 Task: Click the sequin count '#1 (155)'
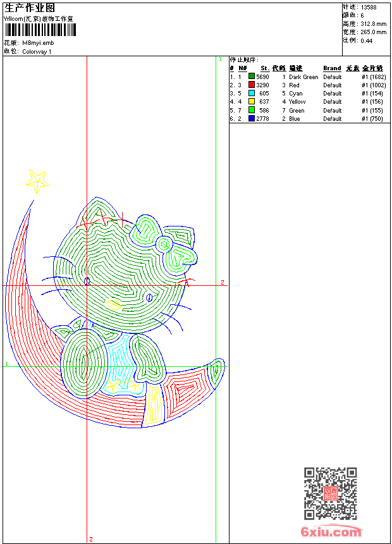[372, 111]
